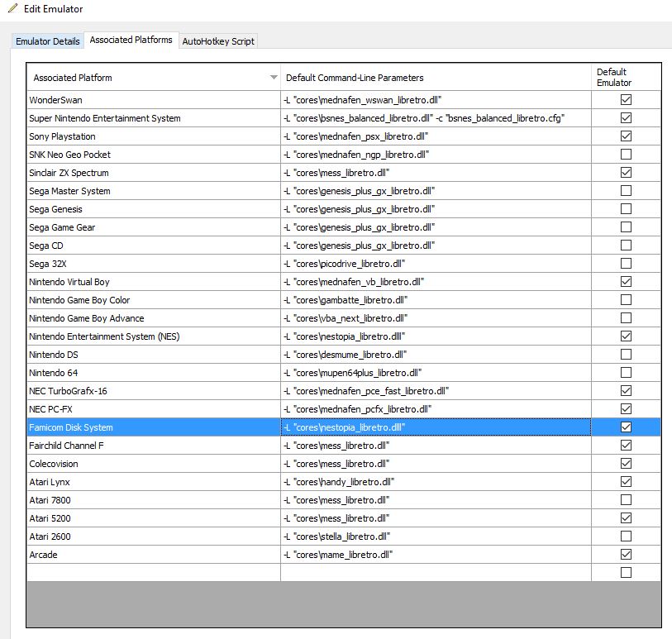Open the AutoHotkey Script tab

(x=218, y=41)
